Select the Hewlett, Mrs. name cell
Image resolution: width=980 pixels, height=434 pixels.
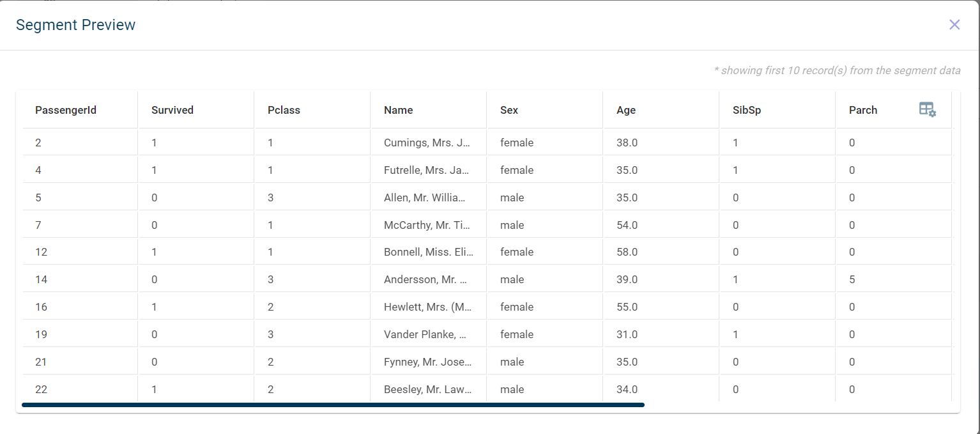point(427,307)
